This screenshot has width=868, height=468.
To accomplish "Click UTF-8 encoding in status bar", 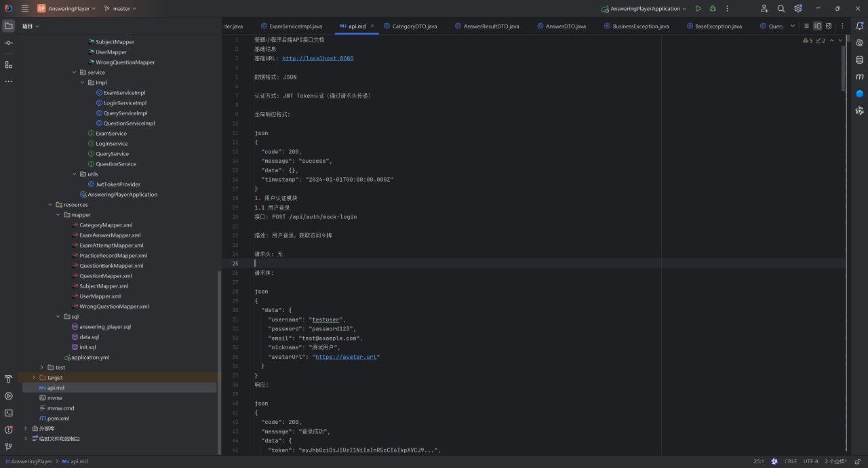I will click(811, 461).
